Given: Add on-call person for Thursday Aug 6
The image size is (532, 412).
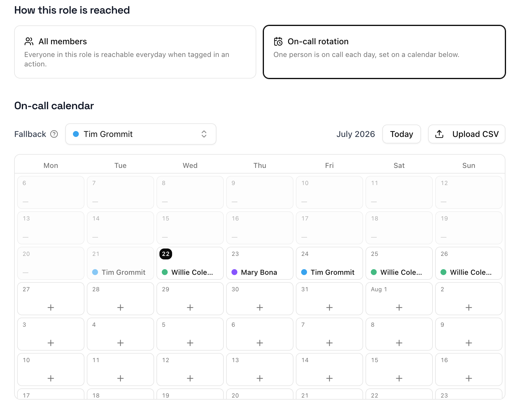Looking at the screenshot, I should tap(260, 343).
